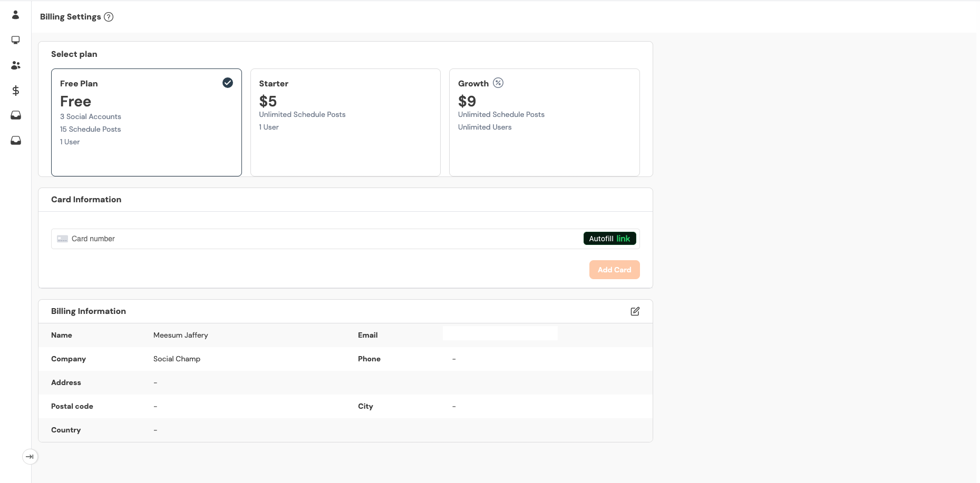Click the discount percent badge next to Growth
The width and height of the screenshot is (980, 483).
[498, 83]
